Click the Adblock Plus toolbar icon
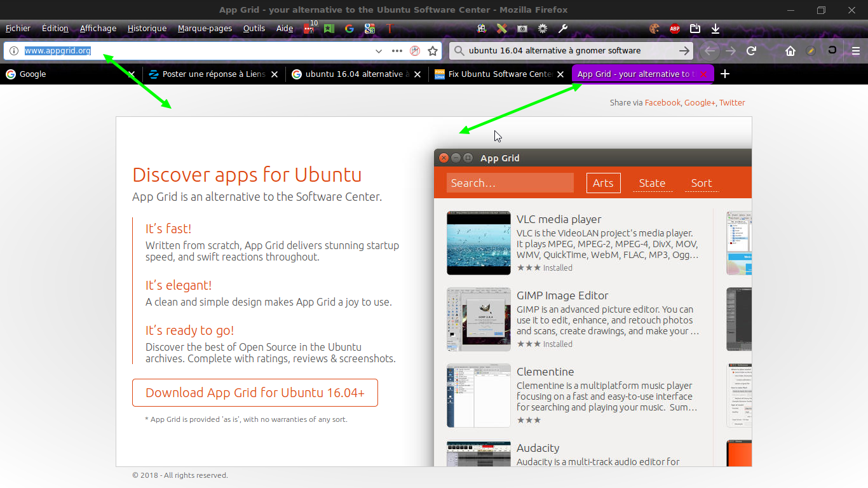 674,29
